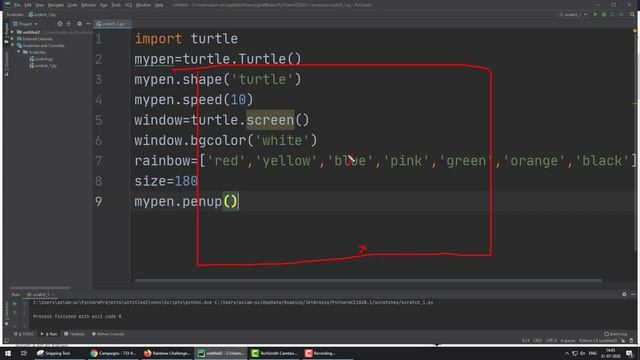Open Project panel settings gear
Image resolution: width=640 pixels, height=360 pixels.
pyautogui.click(x=80, y=24)
